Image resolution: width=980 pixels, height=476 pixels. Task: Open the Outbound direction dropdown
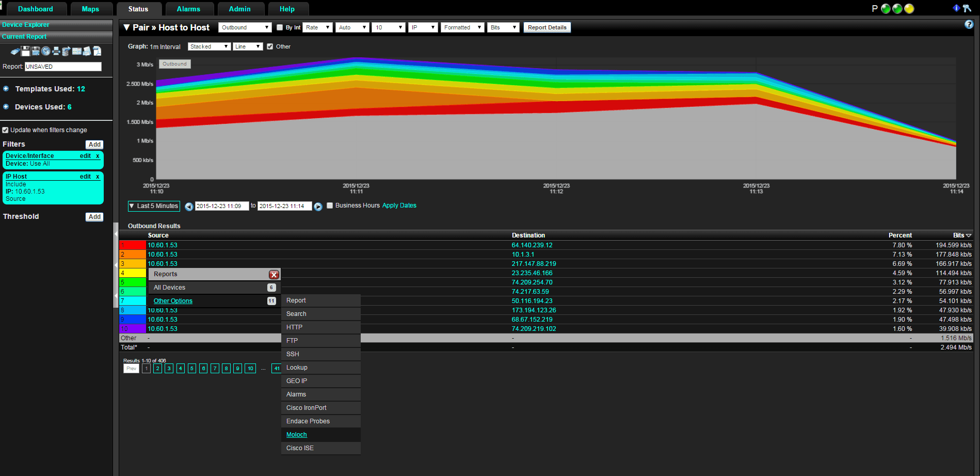coord(245,27)
